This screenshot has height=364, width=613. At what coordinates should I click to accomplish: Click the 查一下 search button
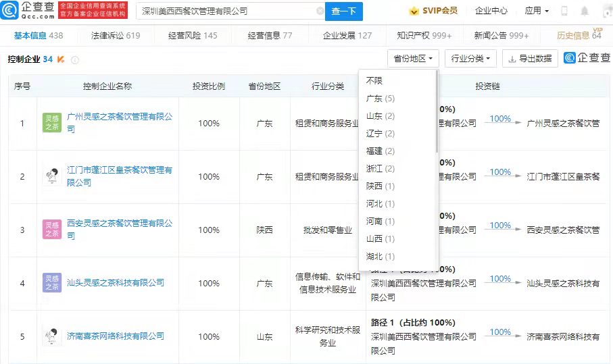(344, 11)
